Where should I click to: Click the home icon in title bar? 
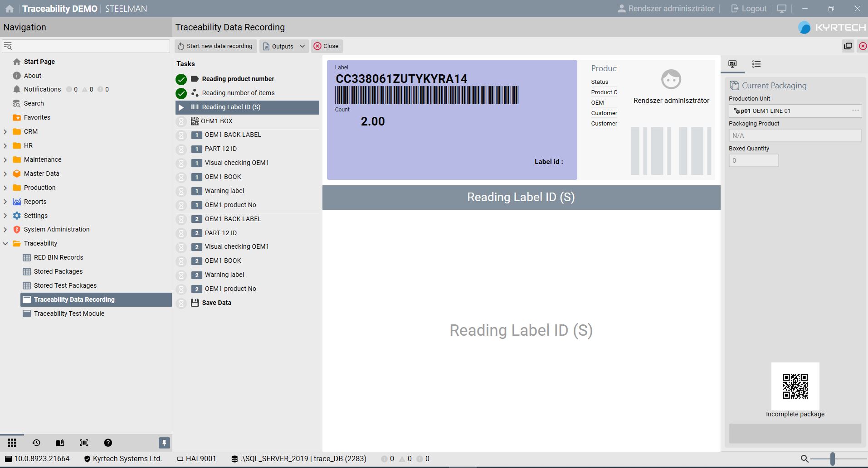[9, 9]
